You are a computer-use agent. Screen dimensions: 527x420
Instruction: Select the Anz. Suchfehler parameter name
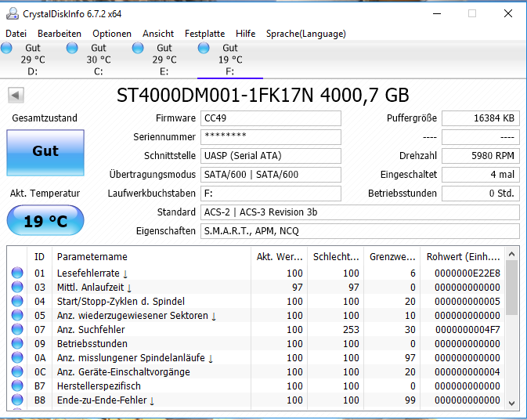point(91,330)
